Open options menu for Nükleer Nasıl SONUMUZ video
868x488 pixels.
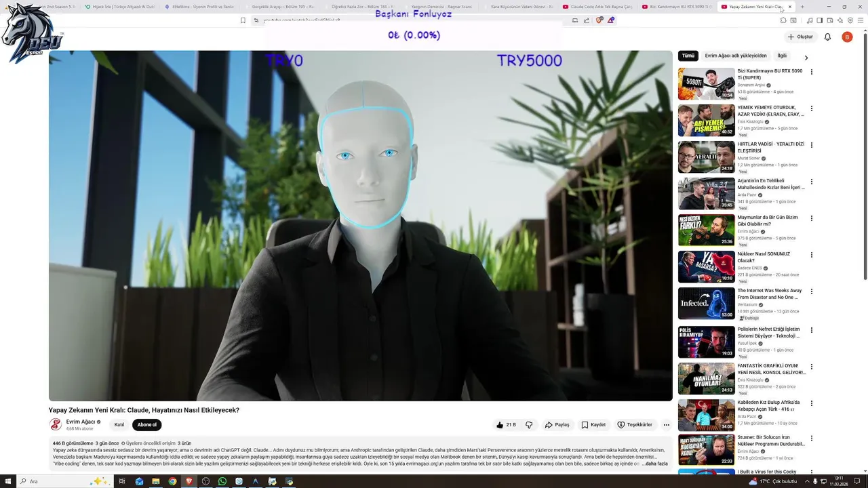tap(812, 255)
